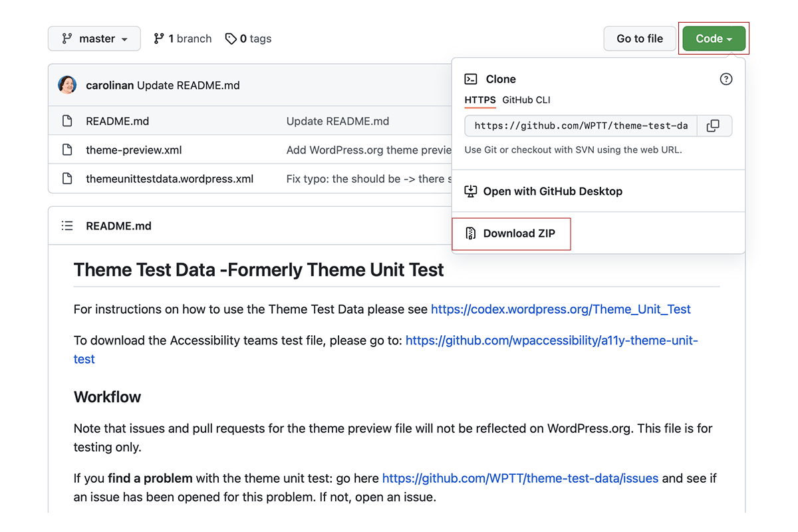Click carolinan's avatar thumbnail
This screenshot has width=798, height=532.
[67, 85]
